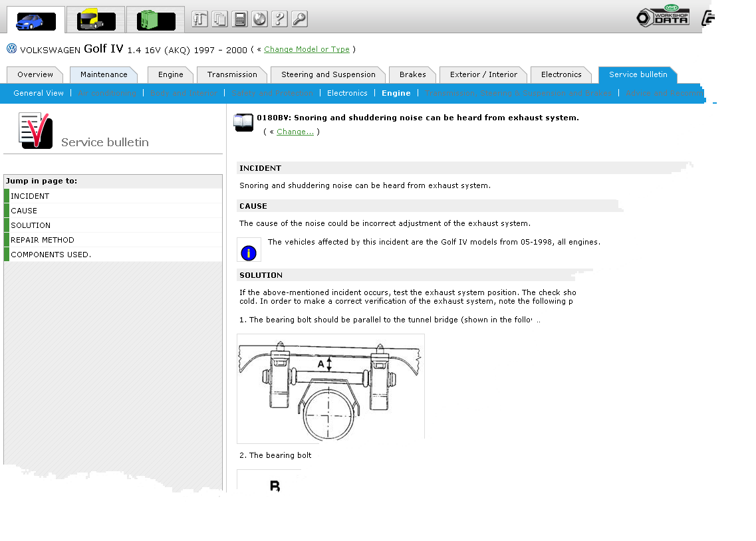Select Electronics in blue submenu
Viewport: 756px width, 541px height.
tap(347, 93)
